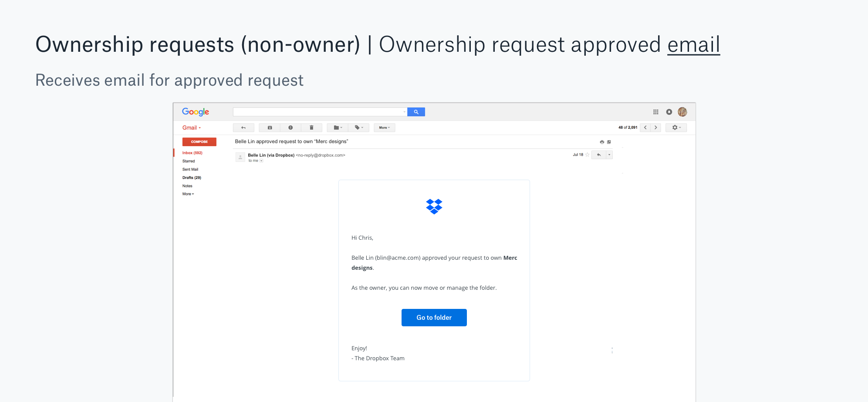Print the email with printer icon

coord(602,142)
